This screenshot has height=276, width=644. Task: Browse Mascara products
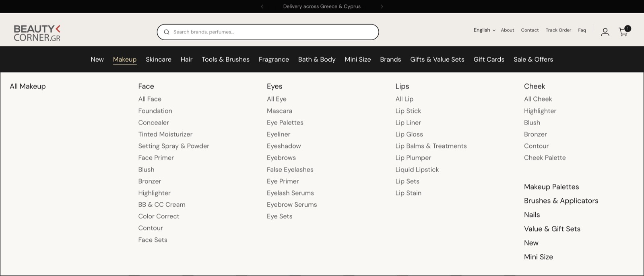[x=279, y=111]
